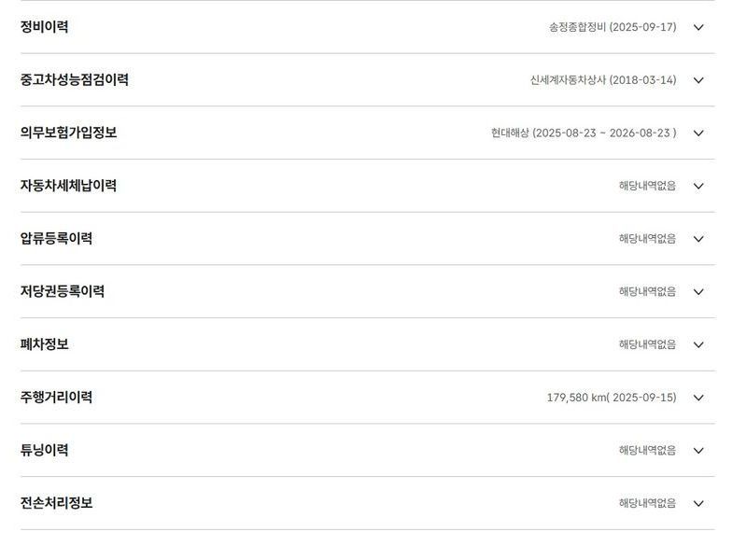This screenshot has height=560, width=747.
Task: Click the 주행거리이력 heading
Action: tap(56, 398)
